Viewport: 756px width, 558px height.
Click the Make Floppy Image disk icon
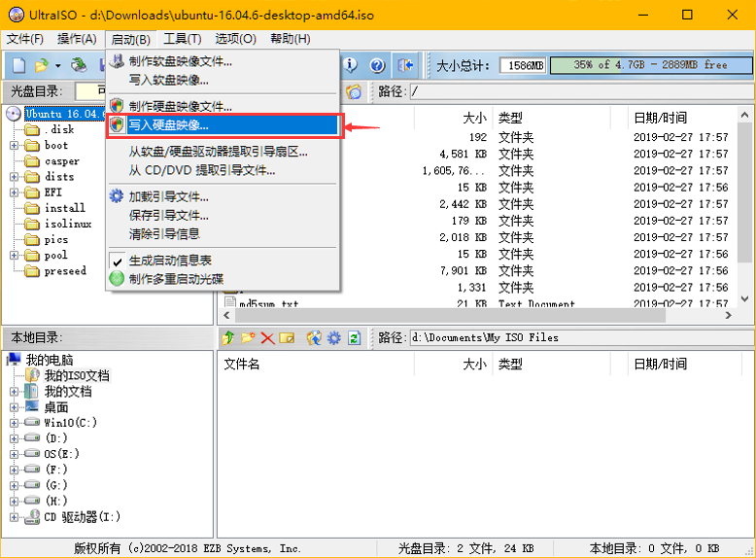click(x=117, y=61)
